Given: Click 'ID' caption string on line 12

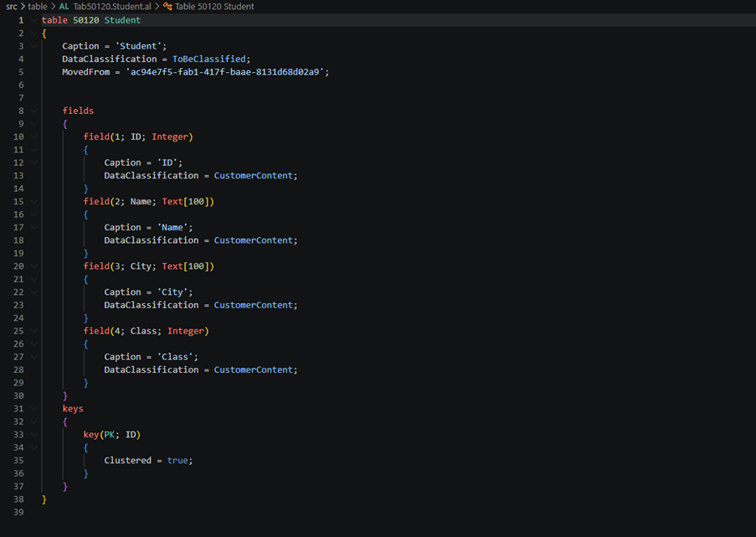Looking at the screenshot, I should (x=167, y=163).
